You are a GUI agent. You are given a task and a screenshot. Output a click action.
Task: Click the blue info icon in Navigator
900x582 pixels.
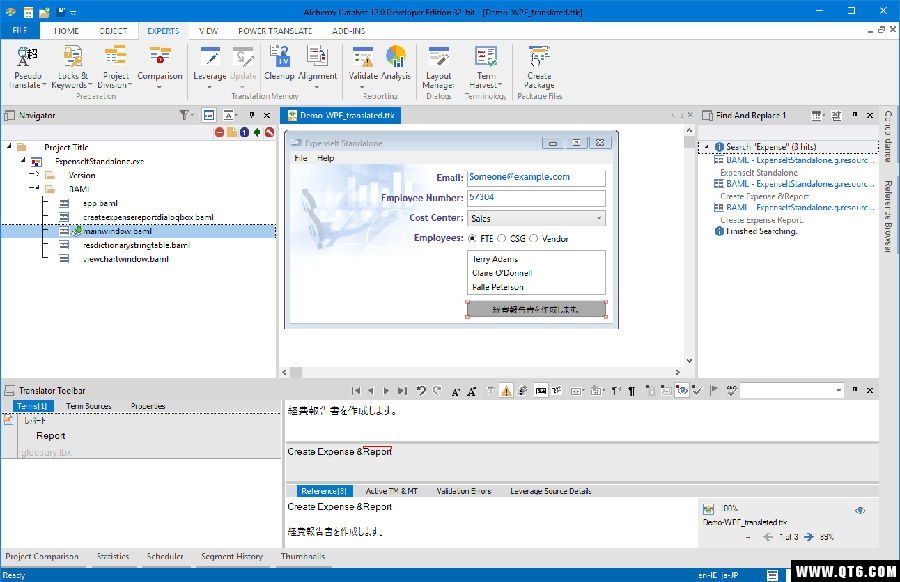[245, 133]
